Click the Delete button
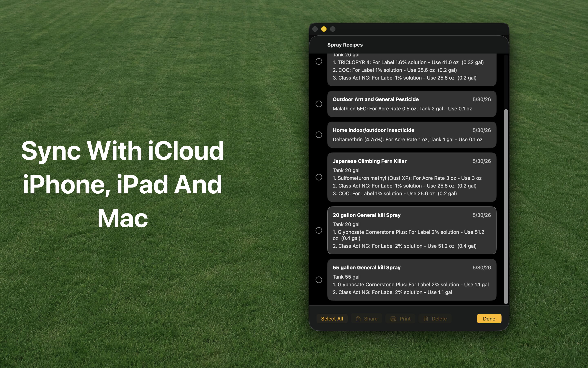Viewport: 588px width, 368px height. tap(435, 319)
